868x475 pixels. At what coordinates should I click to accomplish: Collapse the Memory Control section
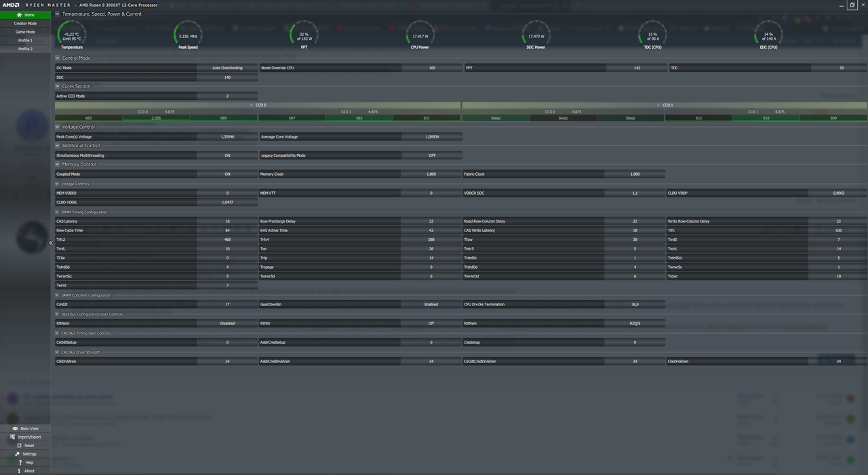click(x=57, y=164)
